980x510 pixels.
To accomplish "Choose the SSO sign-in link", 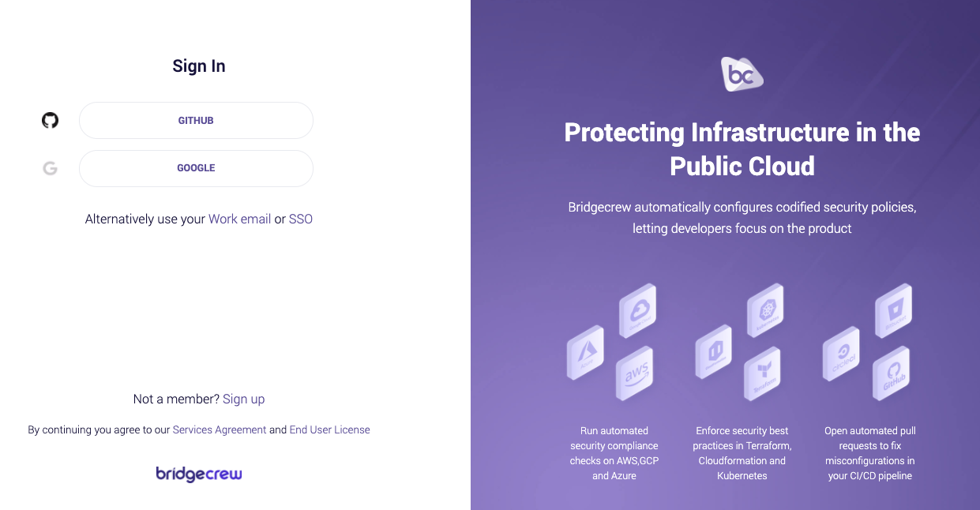I will click(x=301, y=219).
